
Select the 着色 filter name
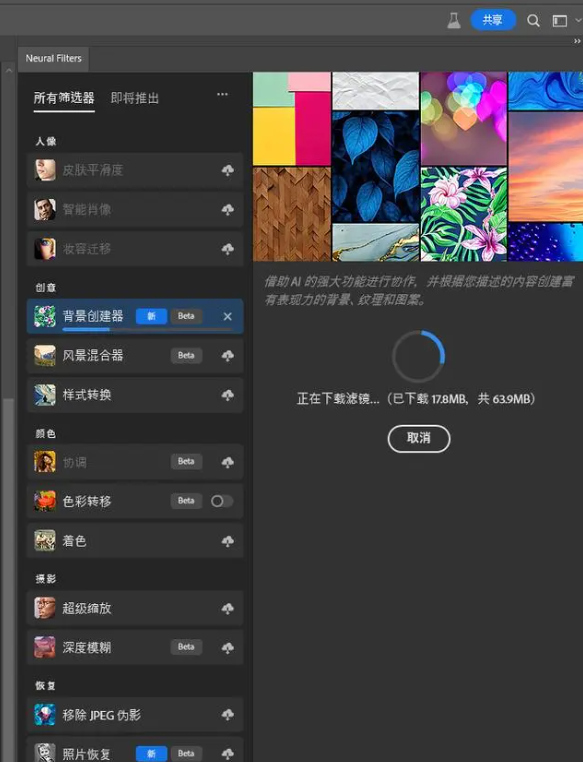(x=74, y=541)
